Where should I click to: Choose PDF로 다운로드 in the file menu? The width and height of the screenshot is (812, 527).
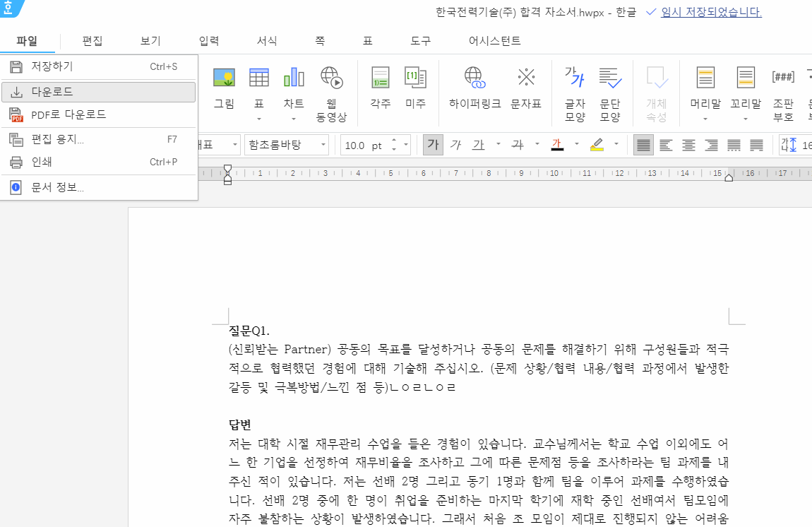(98, 114)
